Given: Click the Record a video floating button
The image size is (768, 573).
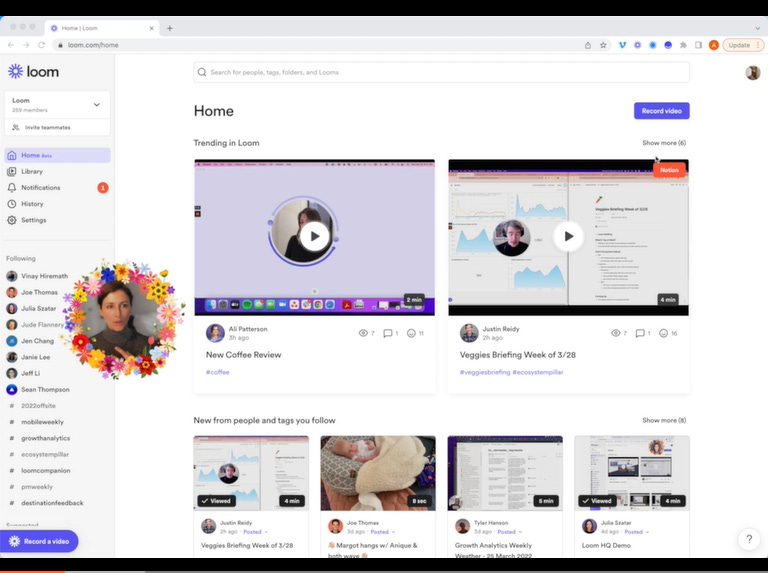Looking at the screenshot, I should (x=39, y=541).
